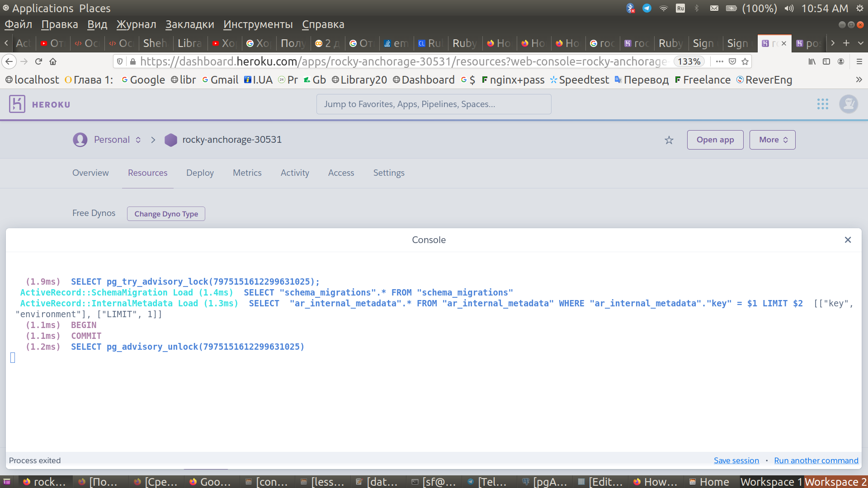Click the 133% zoom level indicator
Viewport: 868px width, 488px height.
(689, 61)
